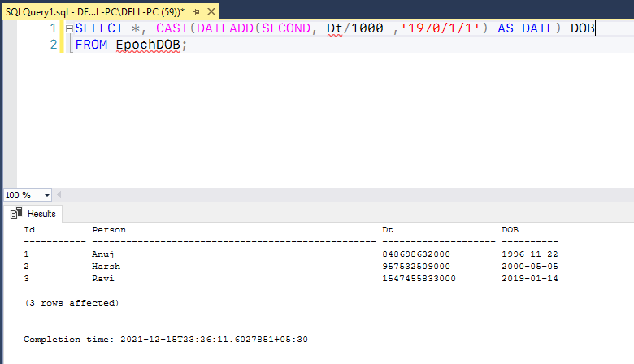The image size is (634, 364).
Task: Click the DATEADD function in line 1
Action: pyautogui.click(x=225, y=28)
